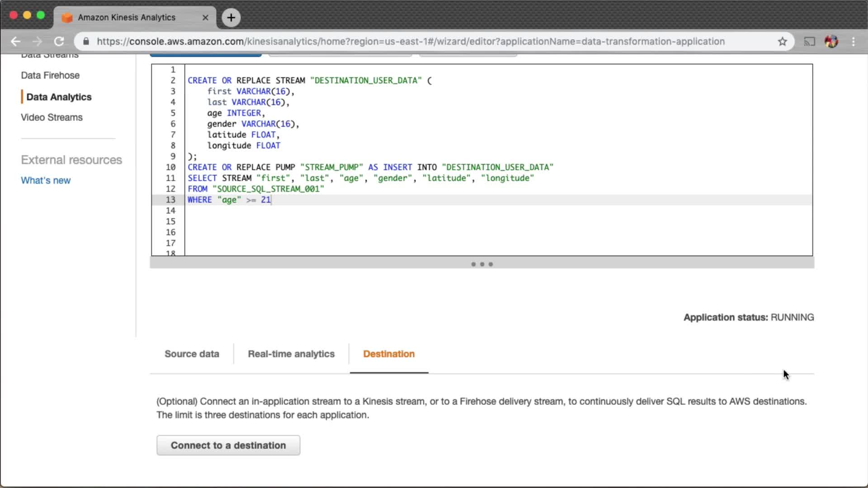868x488 pixels.
Task: Click the browser forward arrow icon
Action: 37,42
